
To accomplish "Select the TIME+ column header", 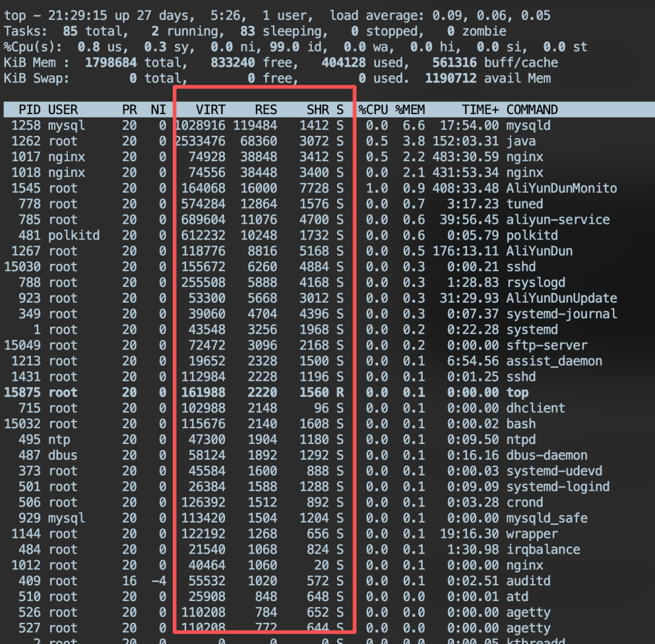I will [x=480, y=110].
